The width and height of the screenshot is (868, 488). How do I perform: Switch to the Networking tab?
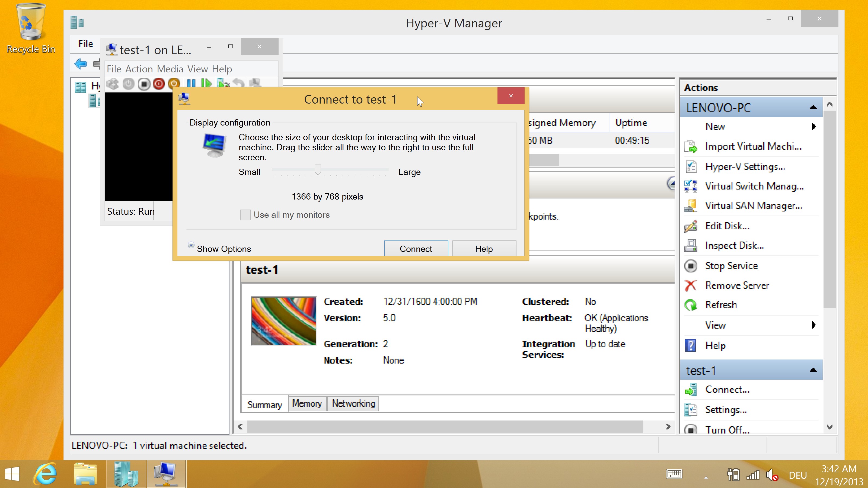click(x=353, y=403)
